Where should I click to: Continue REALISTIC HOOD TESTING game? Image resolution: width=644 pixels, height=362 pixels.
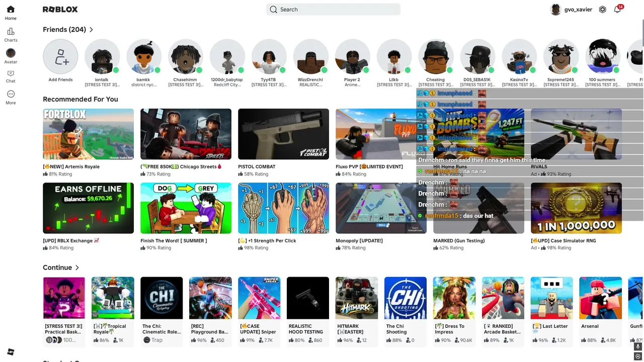308,298
